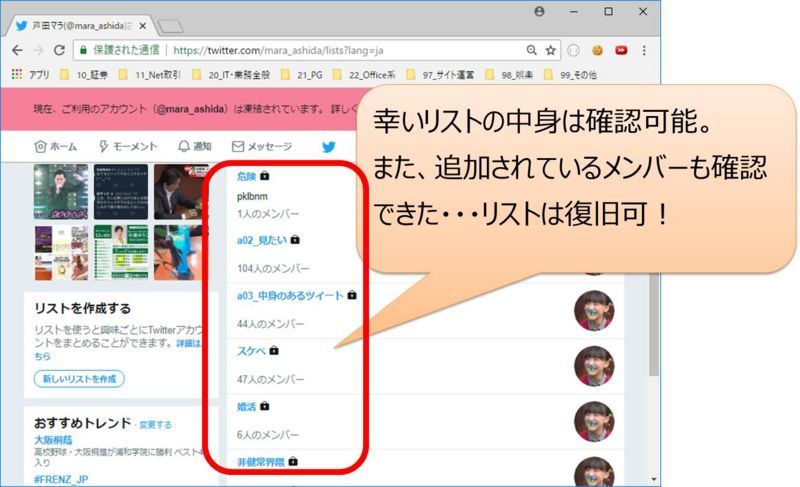Screen dimensions: 800x487
Task: Click 47人のメンバー text
Action: tap(270, 380)
